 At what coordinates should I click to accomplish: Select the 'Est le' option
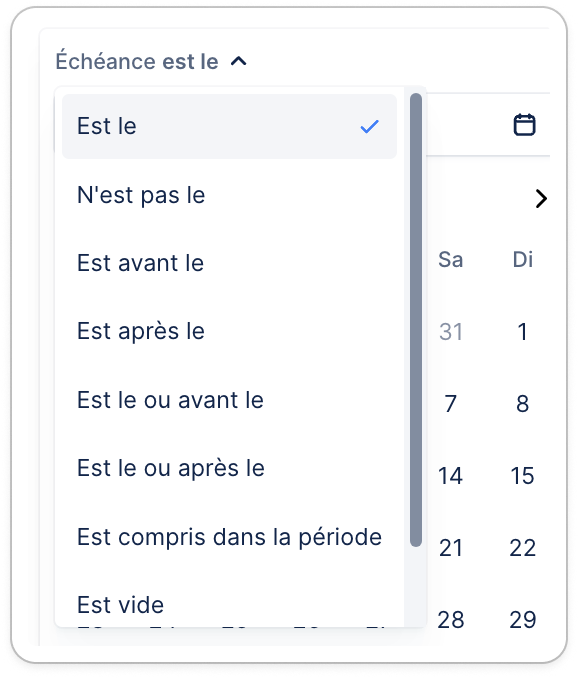tap(229, 126)
